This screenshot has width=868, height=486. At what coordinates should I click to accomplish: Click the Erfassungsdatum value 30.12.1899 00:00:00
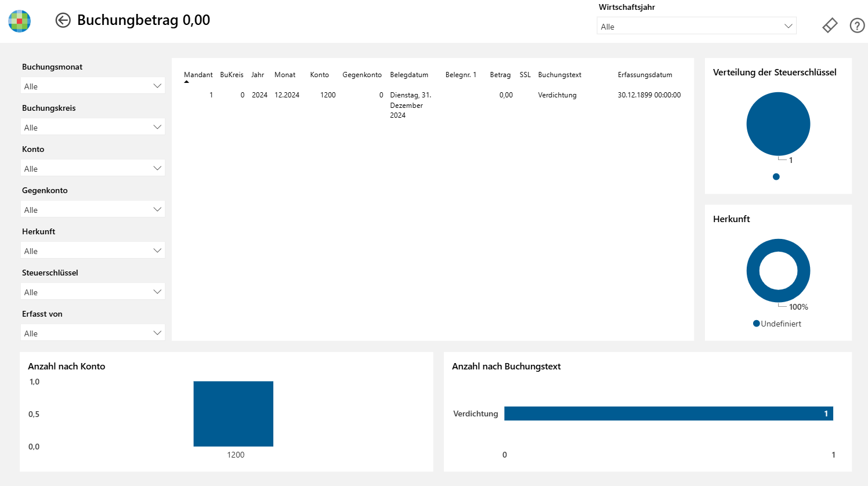click(649, 95)
